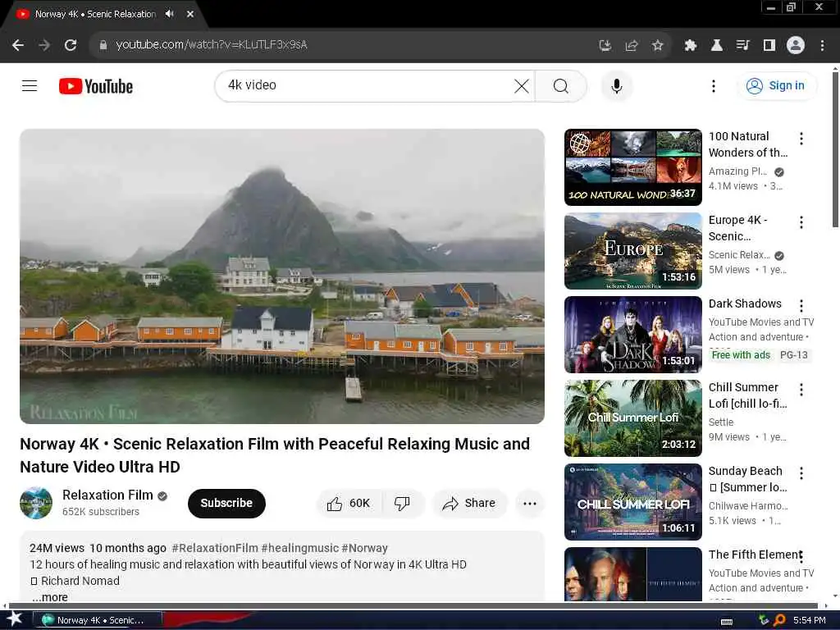Viewport: 840px width, 630px height.
Task: Open the Sunday Beach lofi thumbnail
Action: coord(633,501)
